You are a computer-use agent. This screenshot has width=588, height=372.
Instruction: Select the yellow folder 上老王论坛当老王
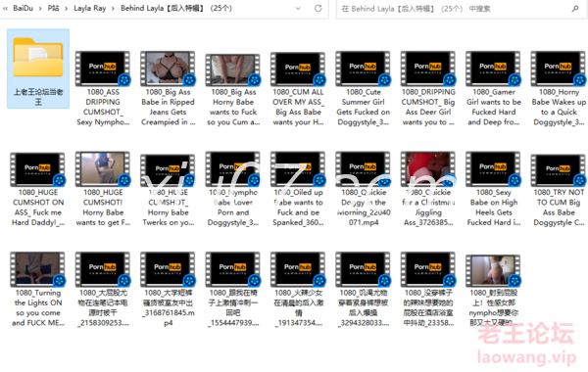click(38, 69)
